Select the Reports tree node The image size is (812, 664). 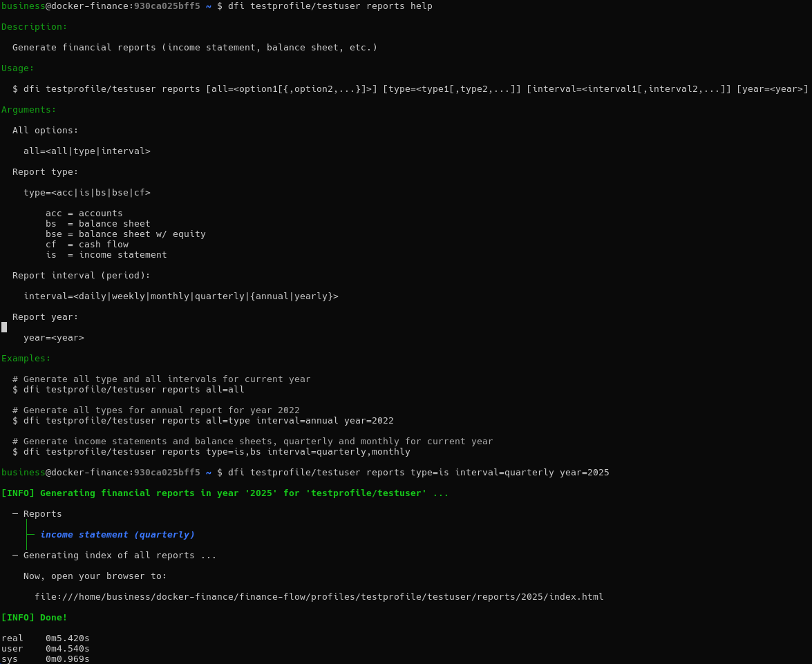42,514
